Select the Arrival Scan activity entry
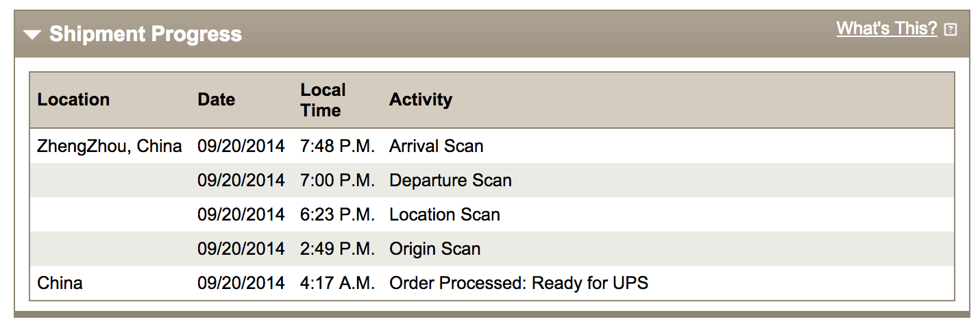Image resolution: width=980 pixels, height=326 pixels. point(436,146)
